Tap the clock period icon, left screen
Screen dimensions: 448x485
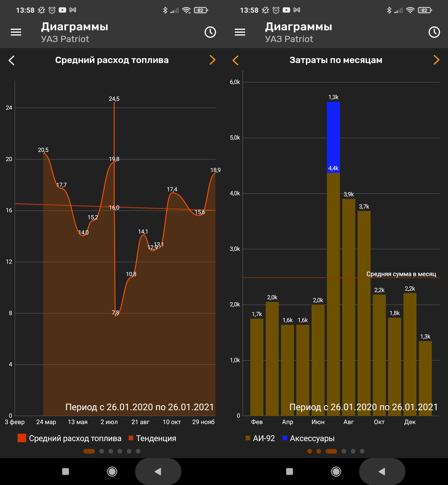[x=210, y=32]
